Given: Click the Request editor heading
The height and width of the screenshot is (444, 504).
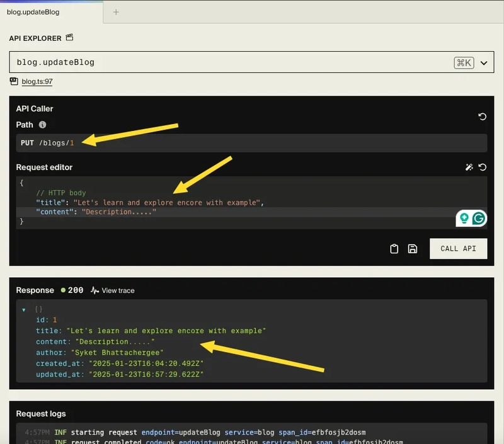Looking at the screenshot, I should tap(44, 168).
